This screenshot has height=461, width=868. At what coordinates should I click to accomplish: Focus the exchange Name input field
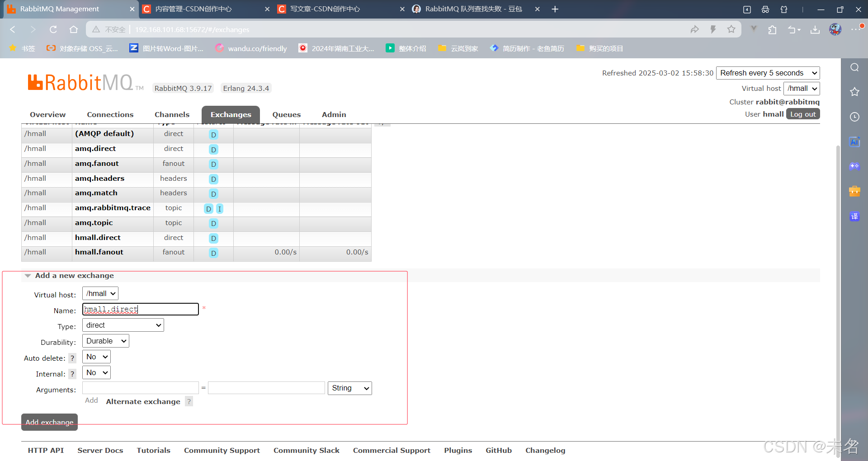pos(141,309)
